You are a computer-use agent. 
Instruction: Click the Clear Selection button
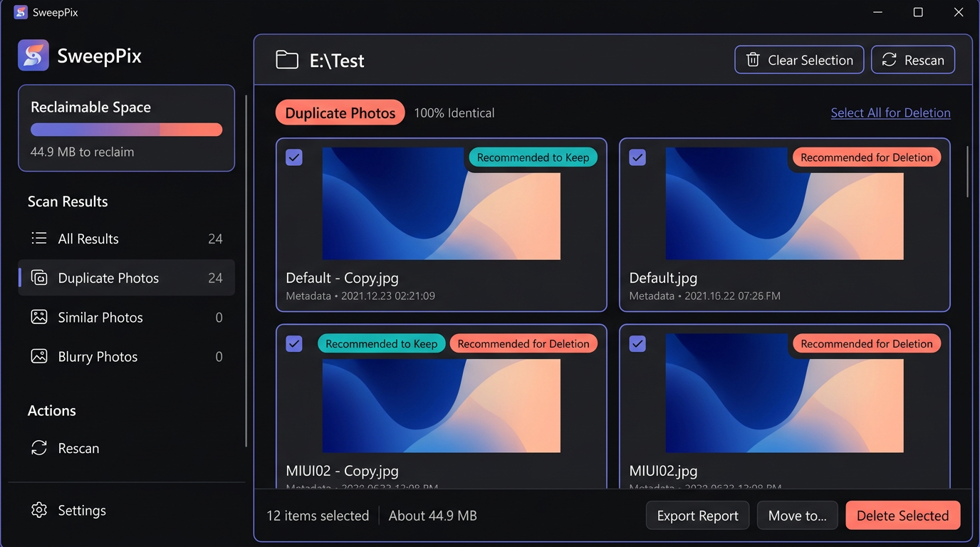coord(799,60)
